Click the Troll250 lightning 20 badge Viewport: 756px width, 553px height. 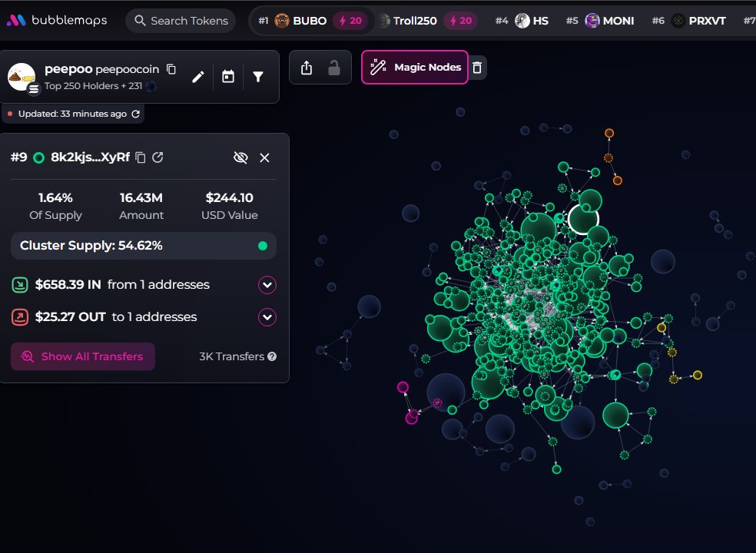coord(460,21)
